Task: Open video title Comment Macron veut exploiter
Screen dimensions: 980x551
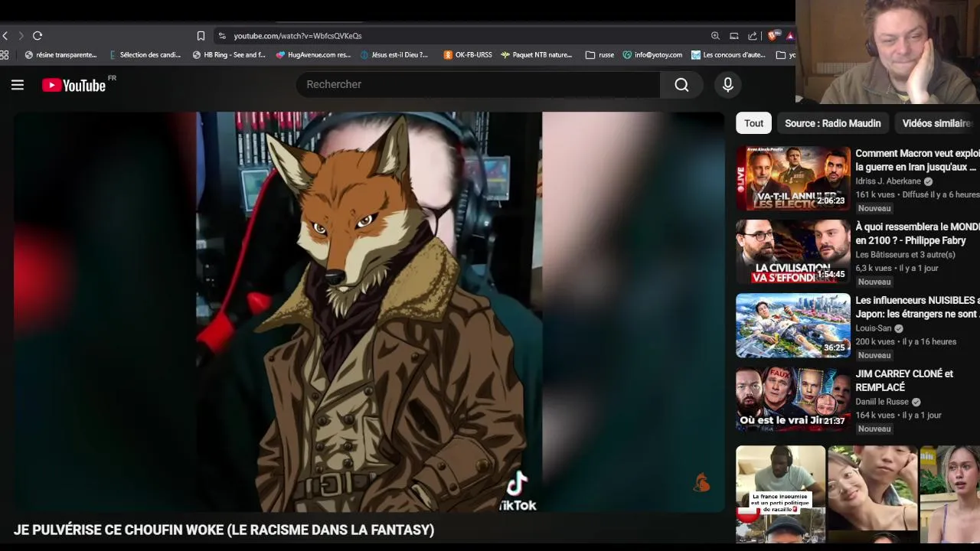Action: 917,160
